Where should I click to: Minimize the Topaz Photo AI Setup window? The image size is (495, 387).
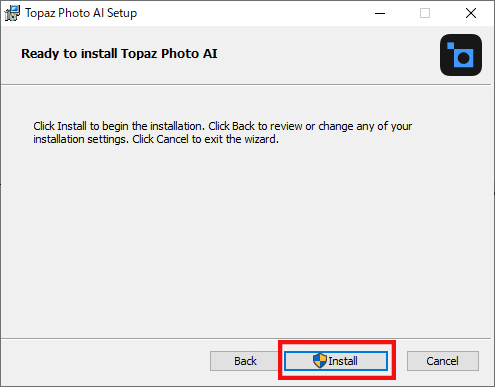tap(380, 13)
